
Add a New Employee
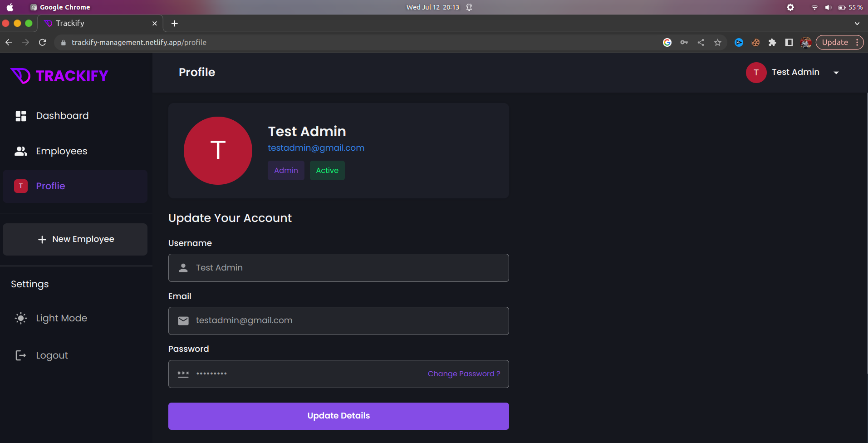click(x=75, y=239)
